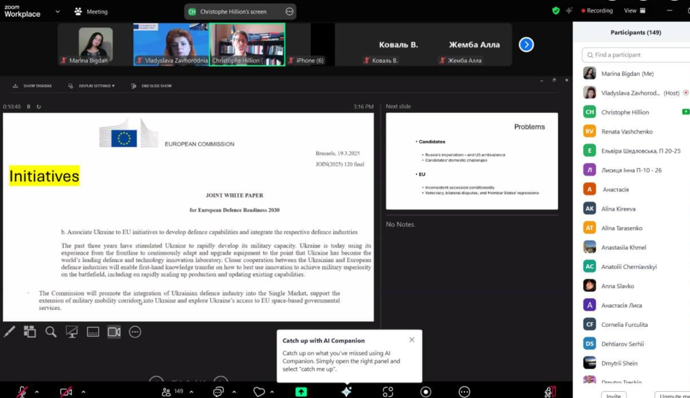Open audio options arrow beside microphone
The width and height of the screenshot is (690, 398).
[37, 391]
